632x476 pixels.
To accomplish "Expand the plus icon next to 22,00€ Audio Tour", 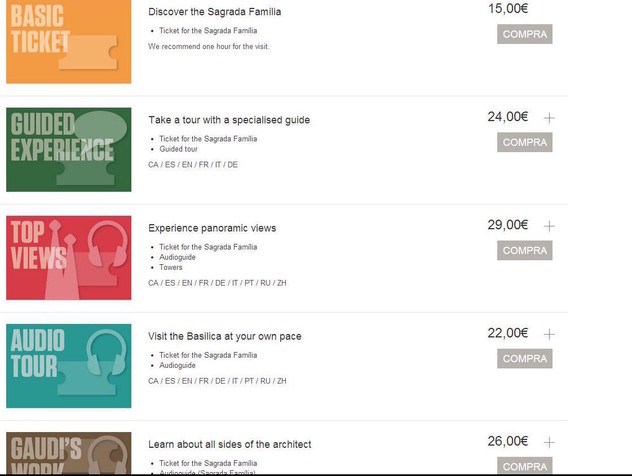I will (549, 334).
